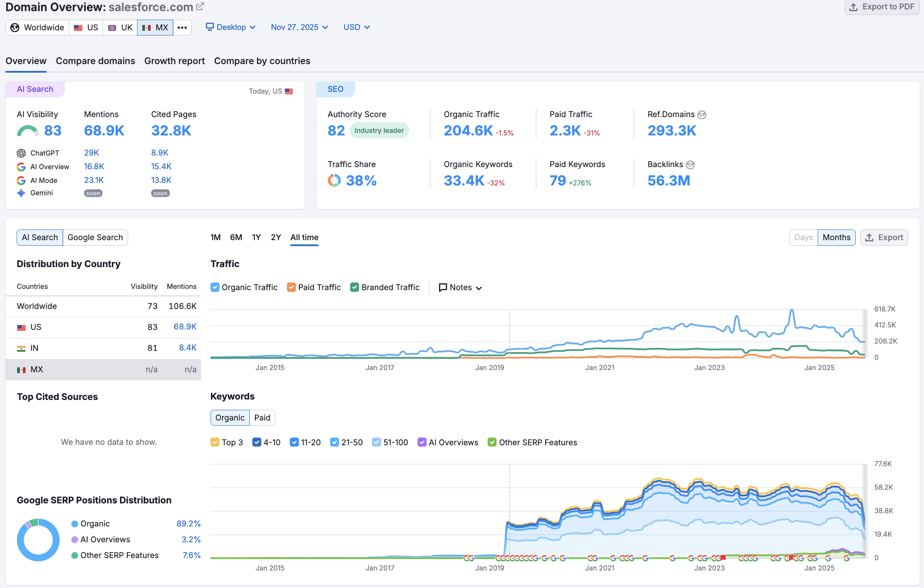Expand the Nov 27, 2025 date picker
The height and width of the screenshot is (588, 924).
point(299,27)
